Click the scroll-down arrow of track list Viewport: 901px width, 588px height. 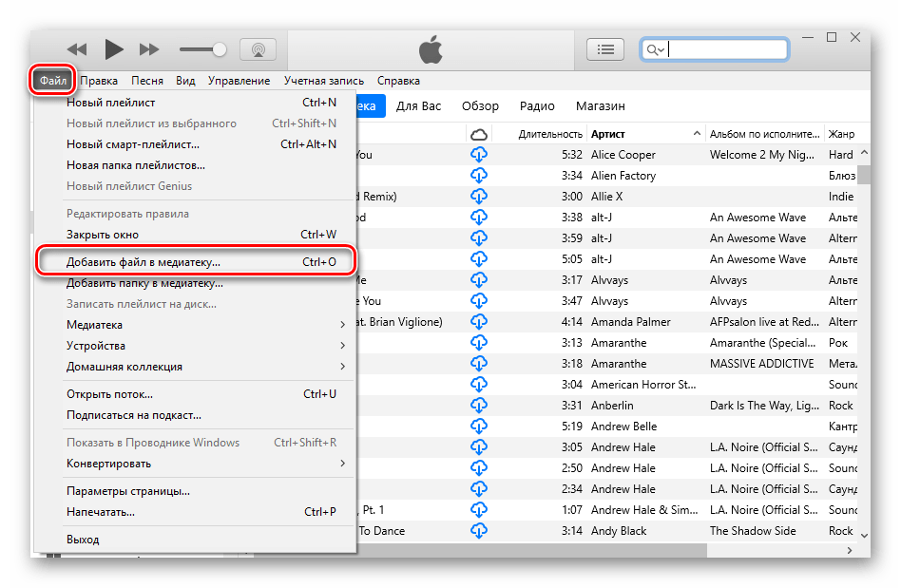point(864,535)
